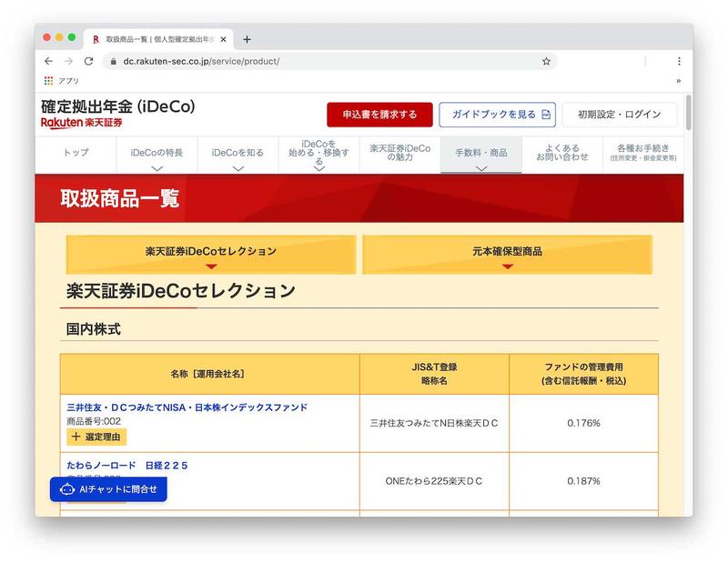728x563 pixels.
Task: Click the Rakuten 楽天証券 logo
Action: coord(82,123)
